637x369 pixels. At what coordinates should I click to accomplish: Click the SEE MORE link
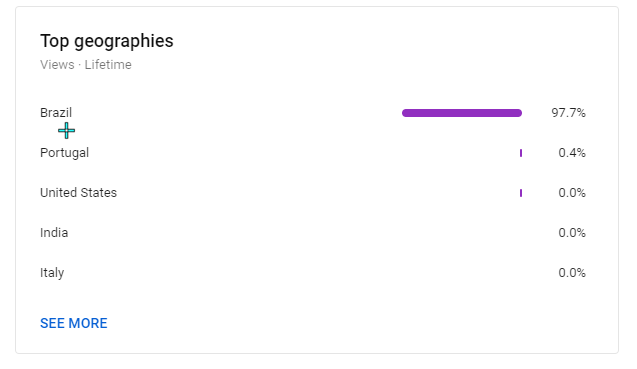click(74, 323)
